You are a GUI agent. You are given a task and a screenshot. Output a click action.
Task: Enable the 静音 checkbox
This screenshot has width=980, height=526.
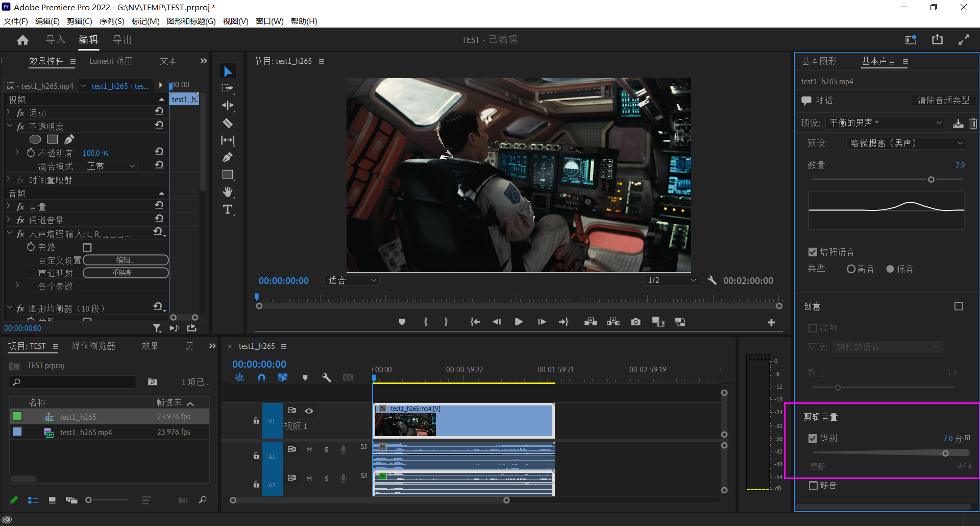814,485
